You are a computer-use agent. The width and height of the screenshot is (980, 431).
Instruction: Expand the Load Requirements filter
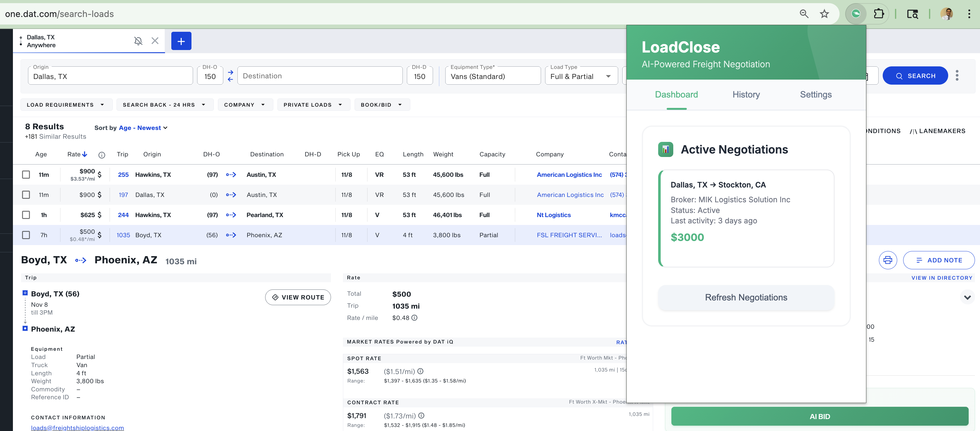point(66,105)
